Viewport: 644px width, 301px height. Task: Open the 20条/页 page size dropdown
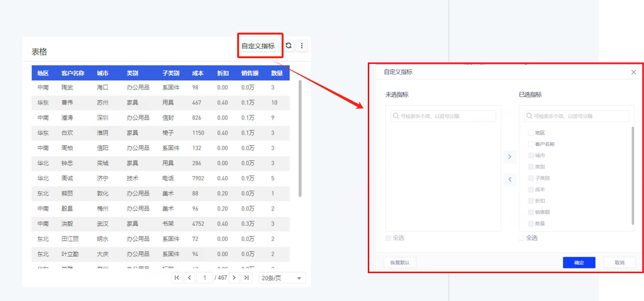coord(282,278)
